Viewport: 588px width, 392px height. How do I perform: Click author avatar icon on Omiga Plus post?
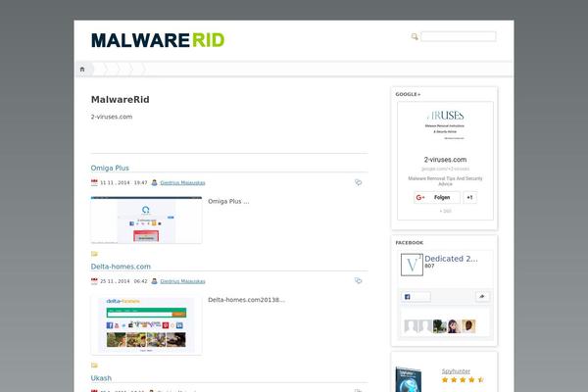click(154, 182)
